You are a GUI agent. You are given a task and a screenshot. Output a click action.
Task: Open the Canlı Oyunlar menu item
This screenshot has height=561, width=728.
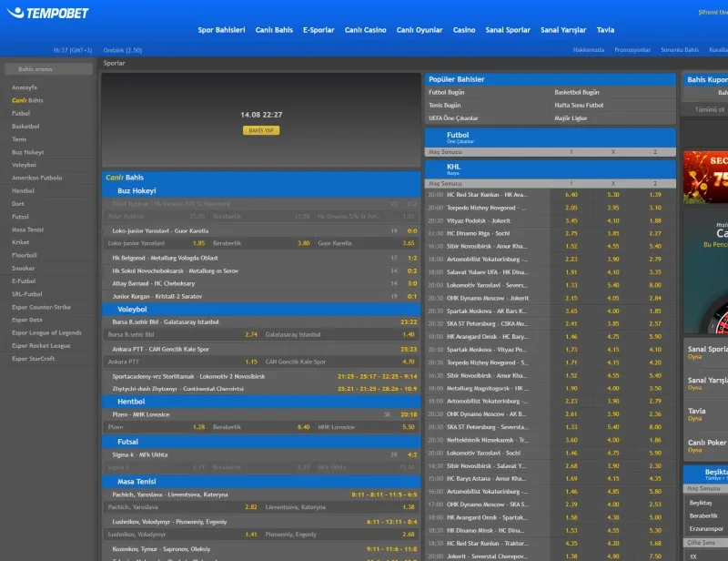420,30
